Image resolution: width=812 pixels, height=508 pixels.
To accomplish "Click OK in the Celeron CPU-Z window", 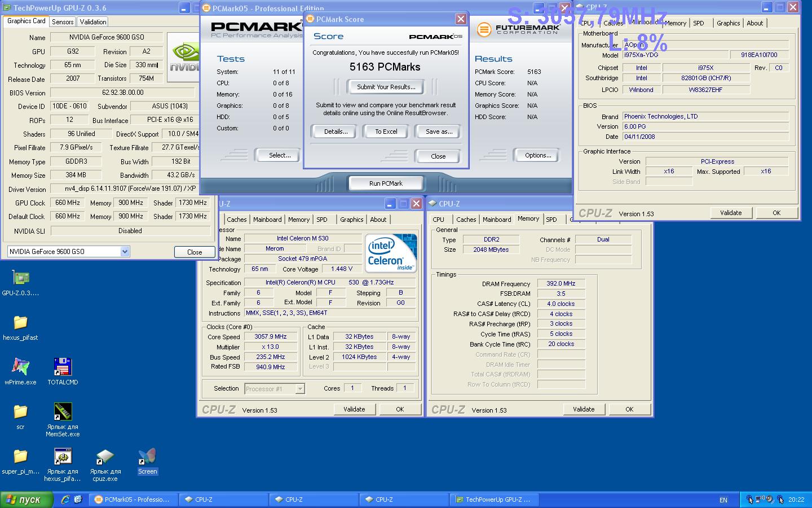I will [x=400, y=409].
